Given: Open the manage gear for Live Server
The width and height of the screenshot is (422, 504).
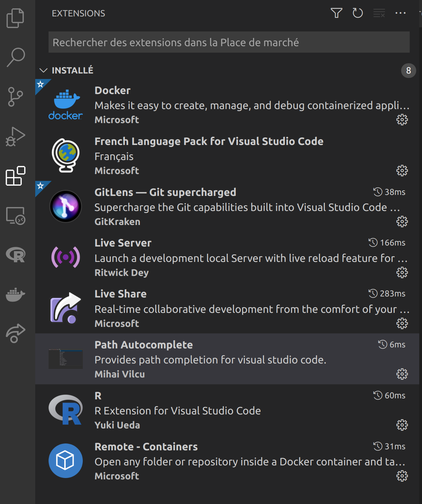Looking at the screenshot, I should [402, 273].
